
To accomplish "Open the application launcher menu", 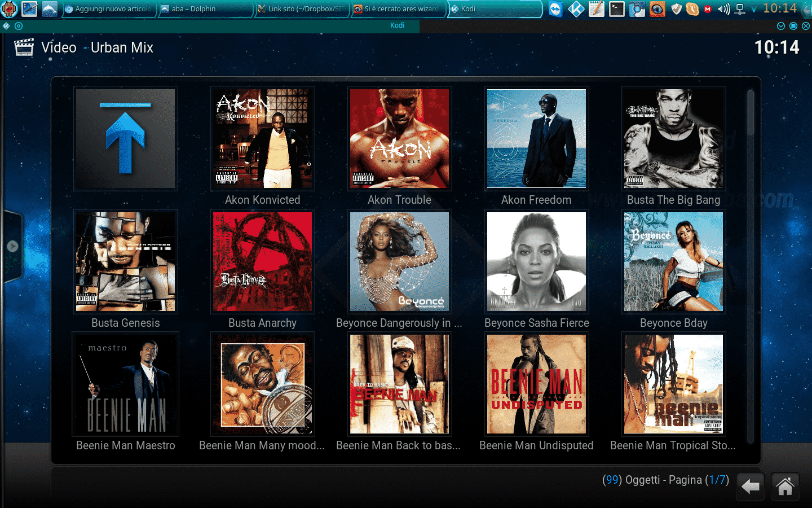I will point(10,8).
